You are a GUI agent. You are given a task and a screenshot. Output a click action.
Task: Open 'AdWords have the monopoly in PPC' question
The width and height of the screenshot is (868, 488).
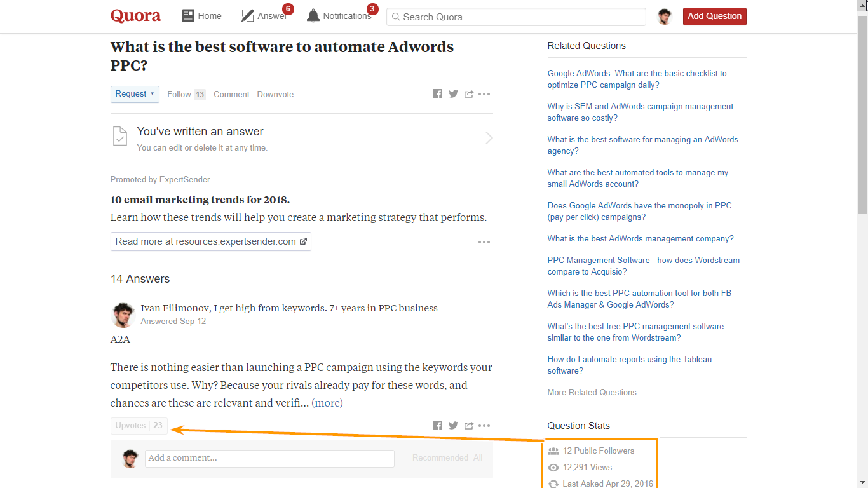(640, 211)
